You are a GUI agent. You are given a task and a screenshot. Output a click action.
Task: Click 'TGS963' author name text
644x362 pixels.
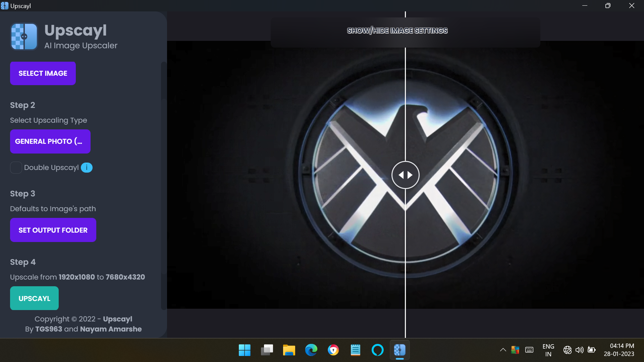coord(49,329)
